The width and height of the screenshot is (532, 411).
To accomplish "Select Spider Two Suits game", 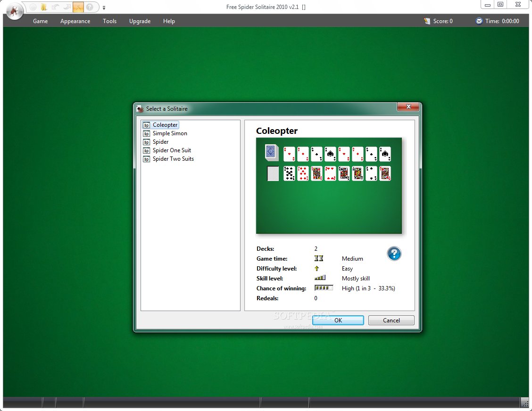I will tap(173, 159).
